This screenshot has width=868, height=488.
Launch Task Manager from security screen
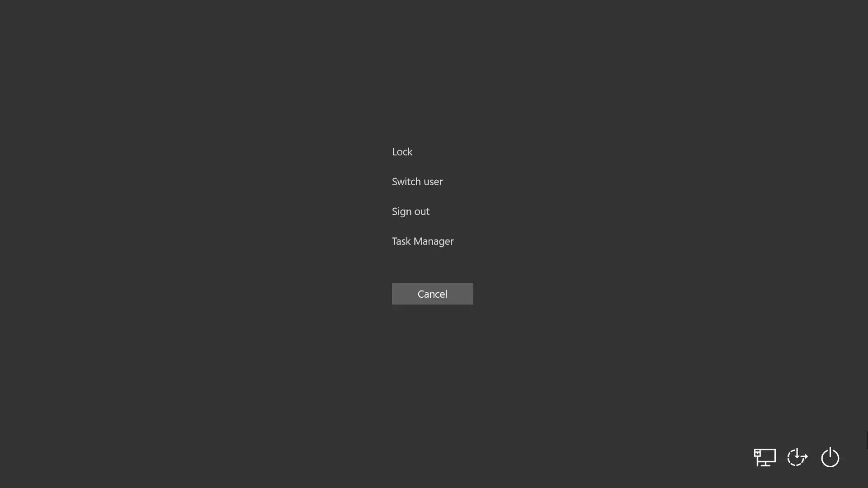[x=423, y=241]
